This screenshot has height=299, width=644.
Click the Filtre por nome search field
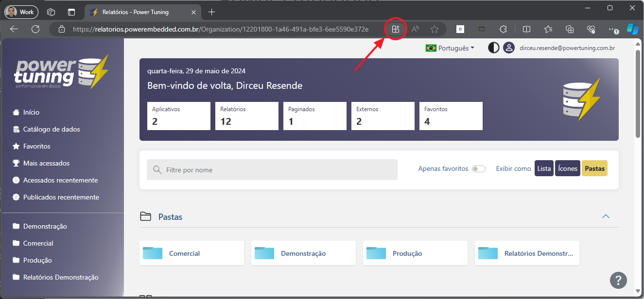[272, 170]
